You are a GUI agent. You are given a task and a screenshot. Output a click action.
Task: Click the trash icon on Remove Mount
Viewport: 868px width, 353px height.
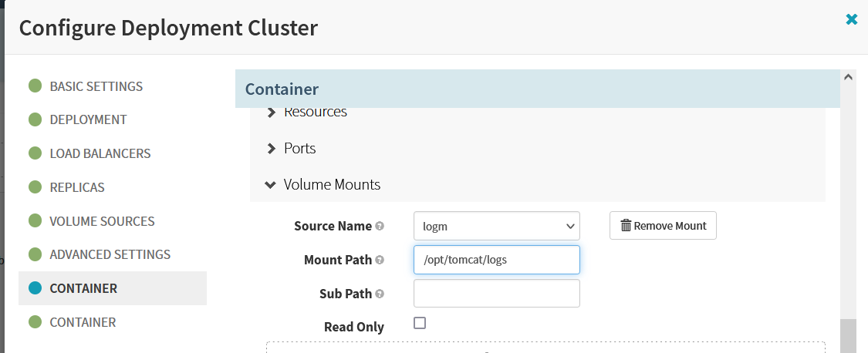point(626,226)
